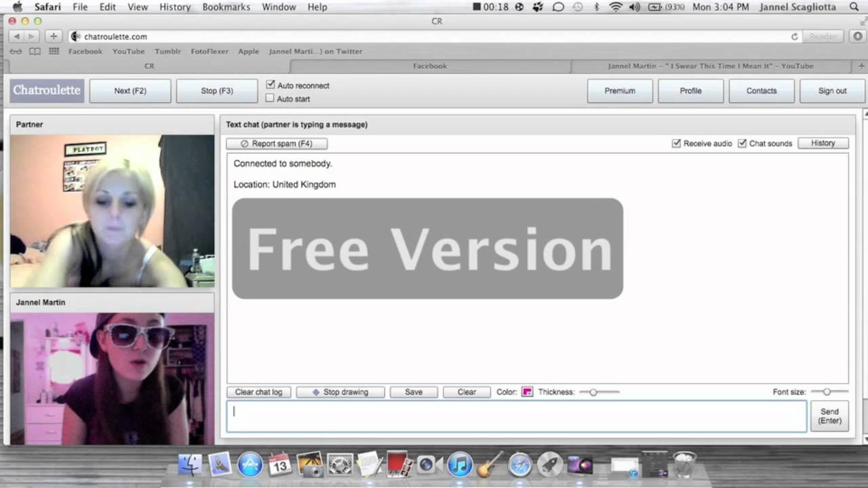
Task: Reload the page in Safari
Action: [x=794, y=37]
